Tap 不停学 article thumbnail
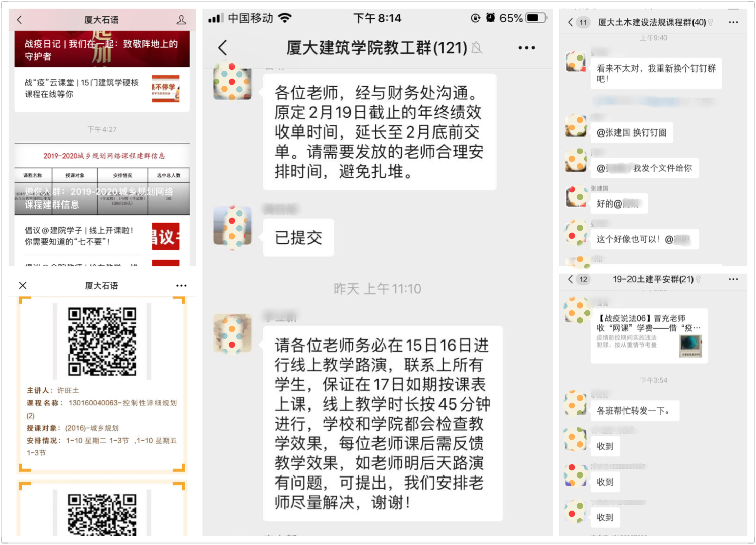The image size is (756, 545). pos(166,89)
